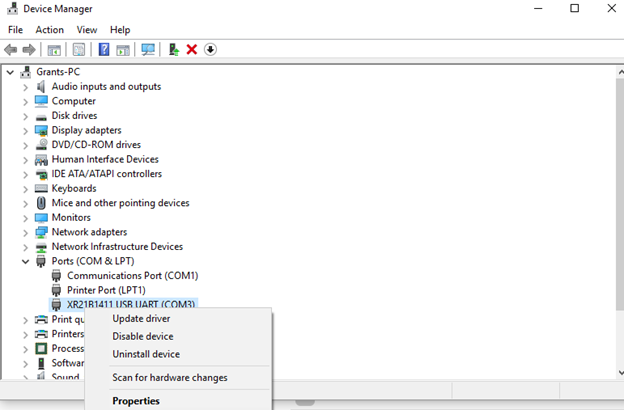Choose Update driver from context menu
The width and height of the screenshot is (624, 410).
coord(178,319)
